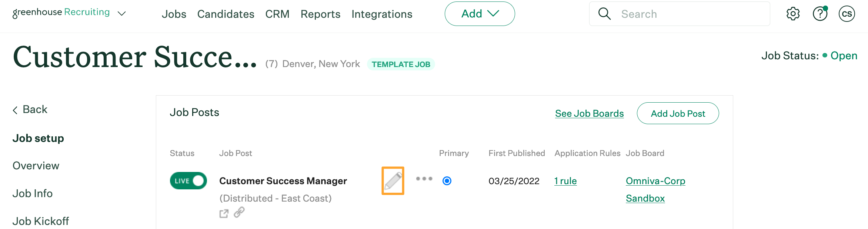
Task: Open See Job Boards
Action: (x=589, y=113)
